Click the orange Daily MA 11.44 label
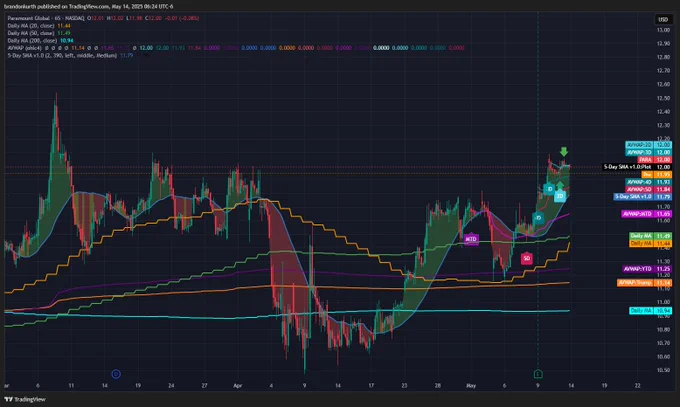 (651, 244)
